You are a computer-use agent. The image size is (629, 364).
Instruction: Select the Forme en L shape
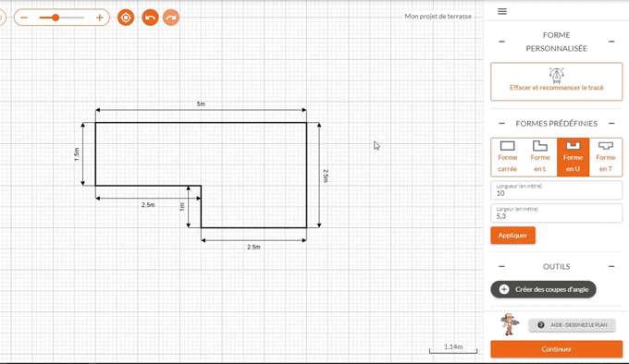click(540, 157)
